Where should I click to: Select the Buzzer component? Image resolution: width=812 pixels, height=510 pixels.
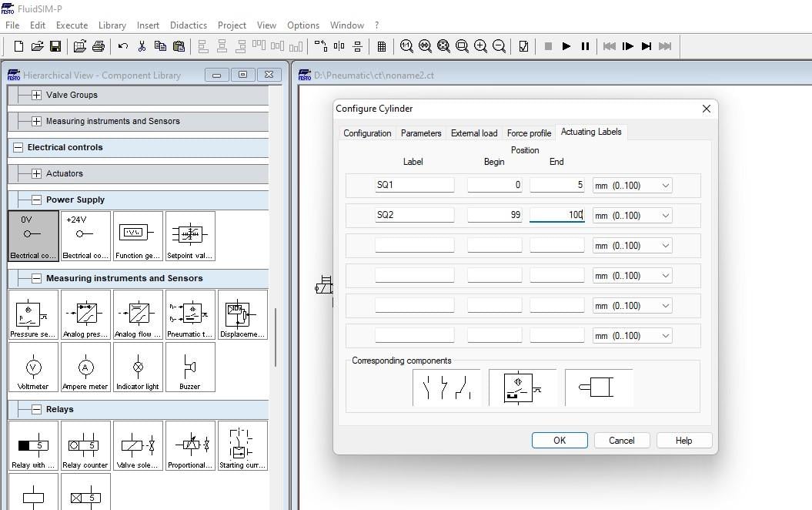[x=190, y=367]
